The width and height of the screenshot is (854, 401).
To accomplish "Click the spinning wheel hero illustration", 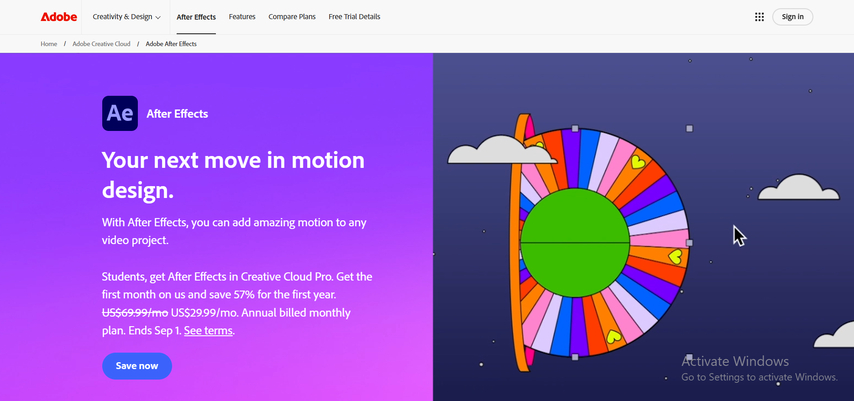I will [599, 242].
